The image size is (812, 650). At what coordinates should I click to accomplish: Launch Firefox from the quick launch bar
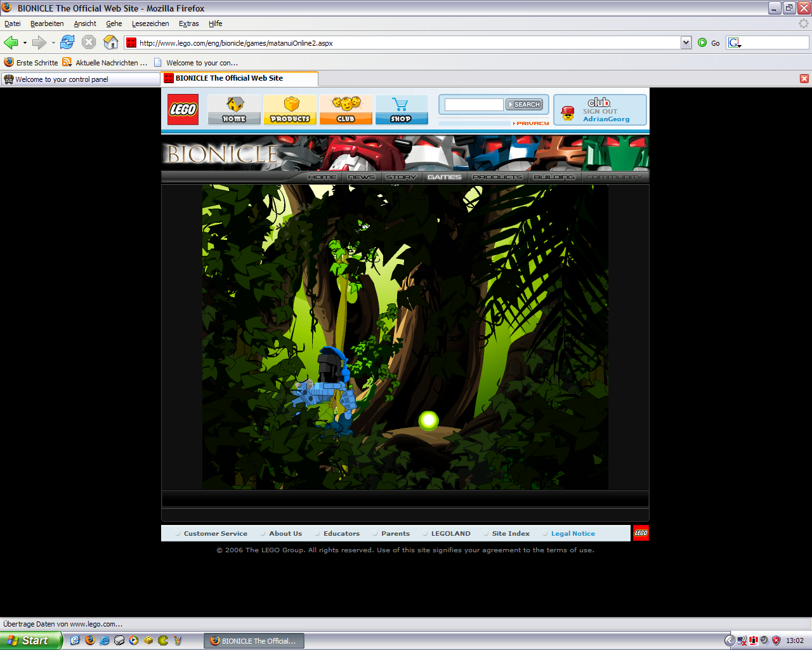[89, 640]
